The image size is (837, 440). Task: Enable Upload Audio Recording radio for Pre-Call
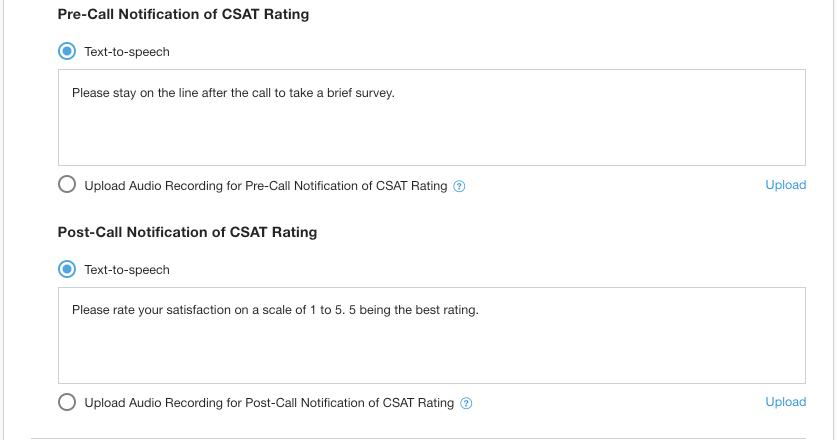pos(67,185)
